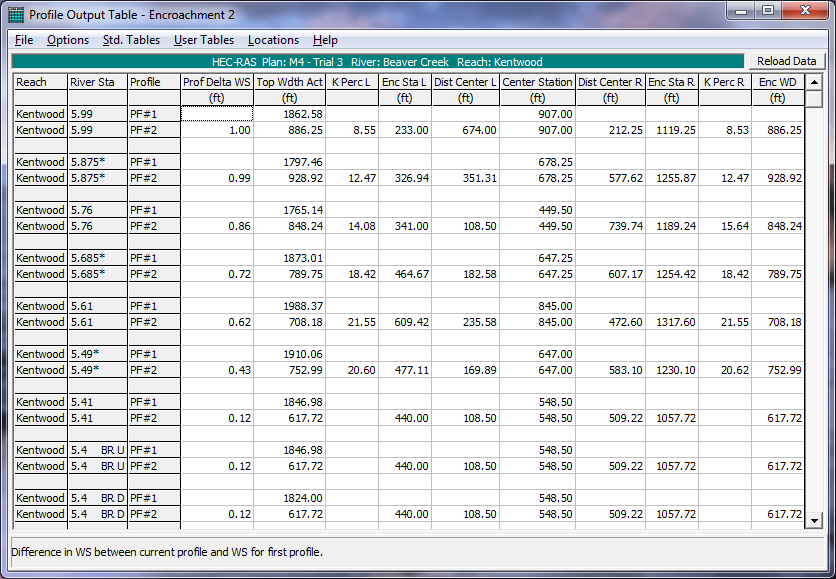Viewport: 836px width, 579px height.
Task: Open the Std. Tables menu
Action: tap(131, 40)
